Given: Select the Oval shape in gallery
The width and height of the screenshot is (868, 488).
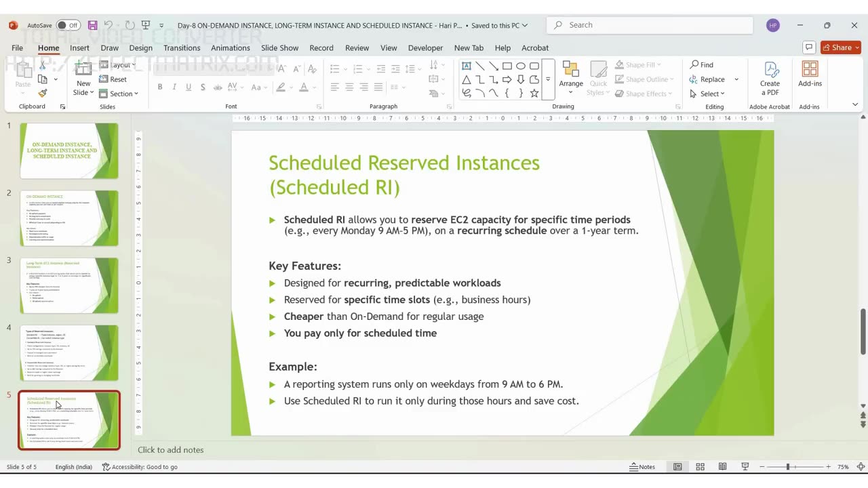Looking at the screenshot, I should click(x=521, y=66).
